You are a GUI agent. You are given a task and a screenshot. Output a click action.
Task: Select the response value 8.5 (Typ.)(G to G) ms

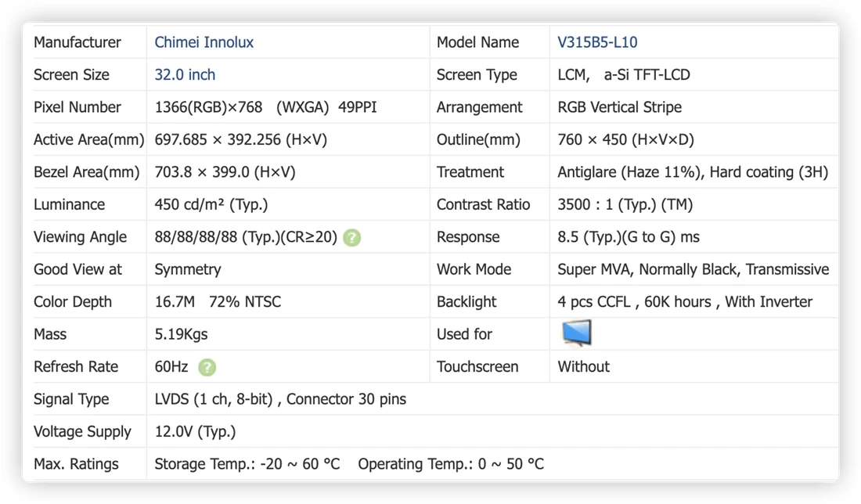629,236
